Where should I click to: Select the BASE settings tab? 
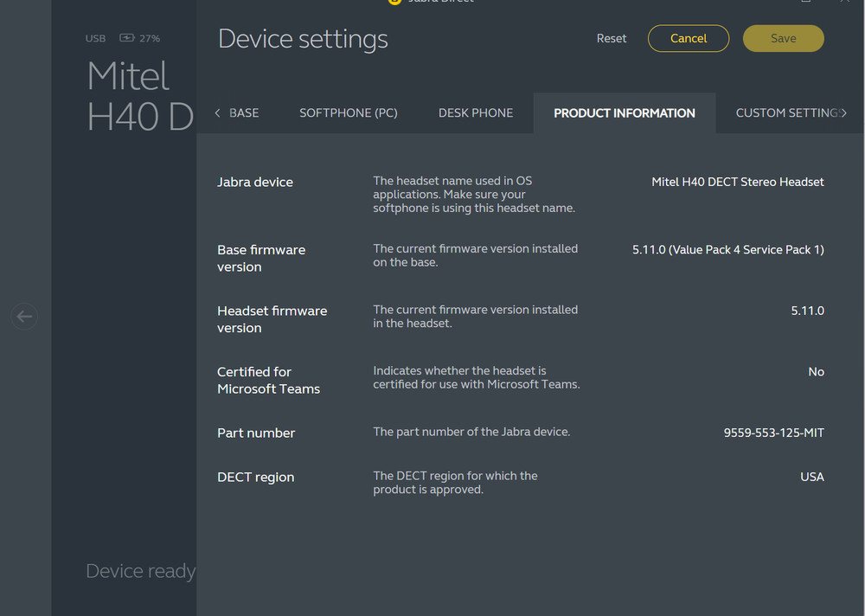pos(244,112)
